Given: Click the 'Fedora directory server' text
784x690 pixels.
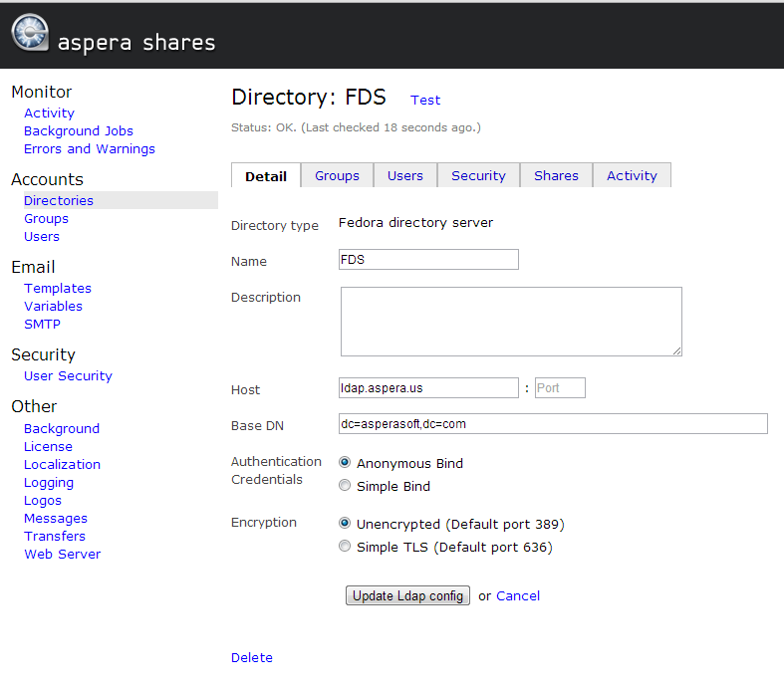Looking at the screenshot, I should pyautogui.click(x=415, y=223).
